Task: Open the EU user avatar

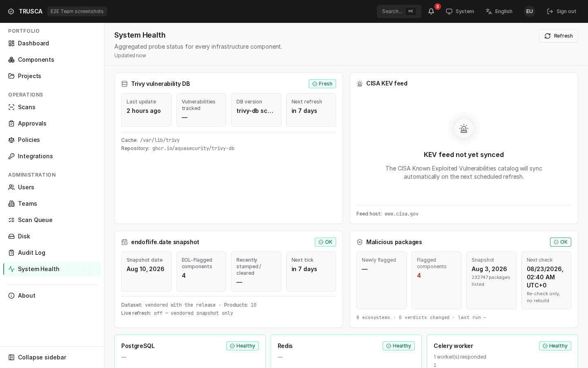Action: tap(530, 11)
